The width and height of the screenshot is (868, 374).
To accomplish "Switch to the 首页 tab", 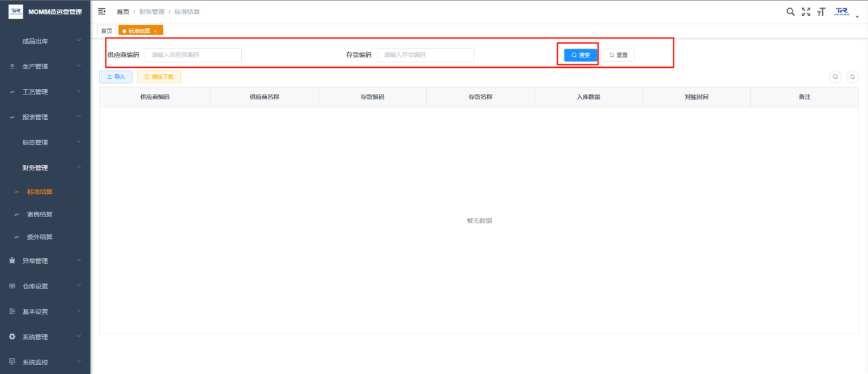I will [x=106, y=31].
